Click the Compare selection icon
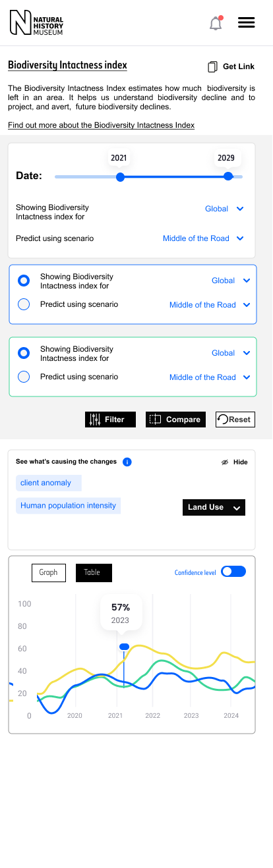 [x=155, y=420]
